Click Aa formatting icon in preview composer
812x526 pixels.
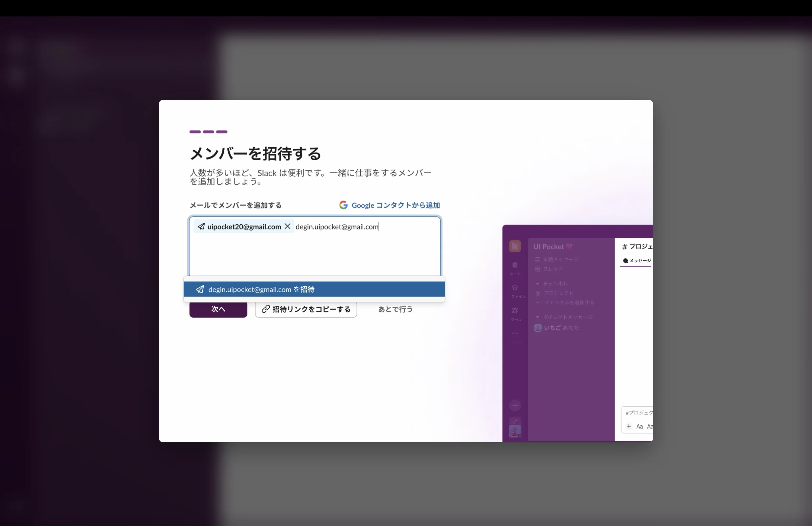point(639,427)
